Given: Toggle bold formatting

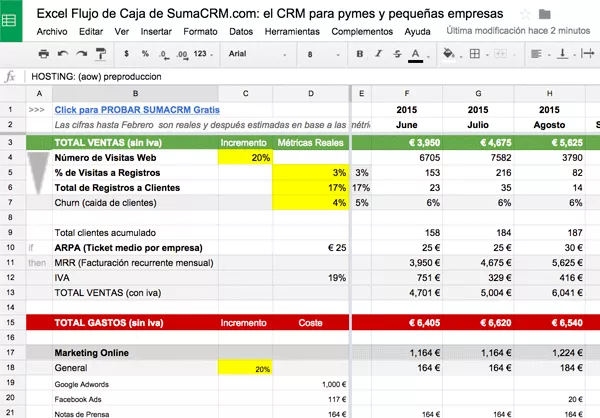Looking at the screenshot, I should 359,54.
